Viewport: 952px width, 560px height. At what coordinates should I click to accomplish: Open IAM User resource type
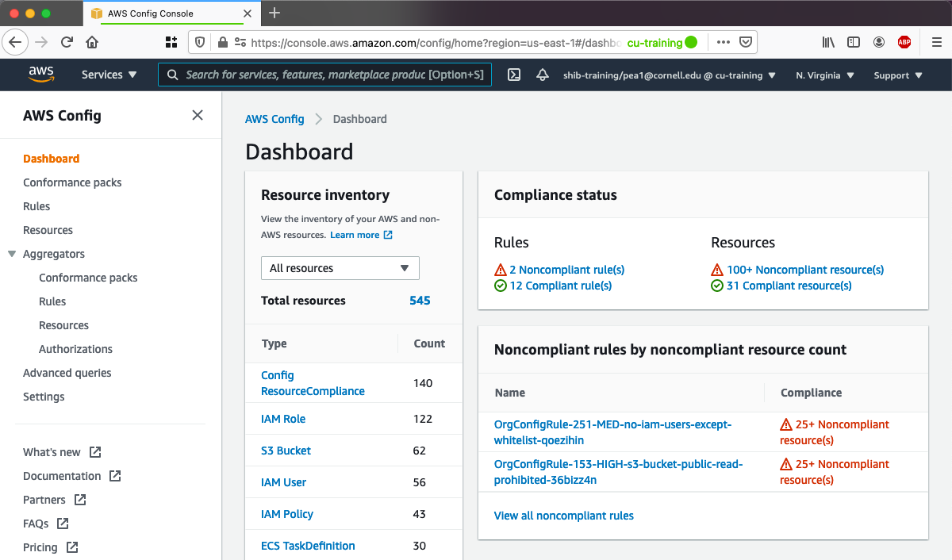point(283,482)
